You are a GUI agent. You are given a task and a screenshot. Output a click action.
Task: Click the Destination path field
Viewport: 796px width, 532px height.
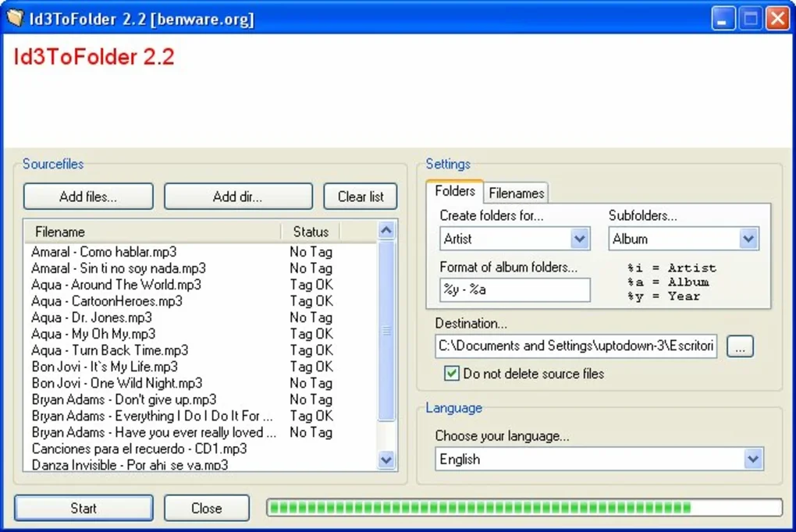click(x=576, y=346)
